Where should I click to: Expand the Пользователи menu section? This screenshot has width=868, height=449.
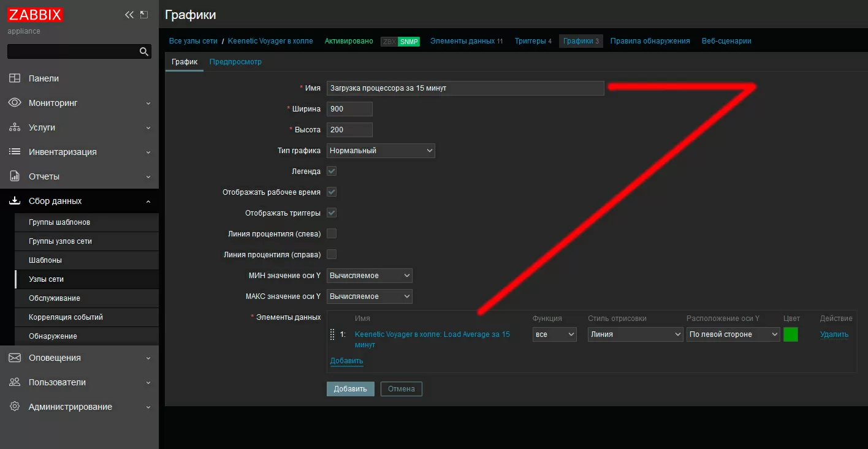pos(148,382)
